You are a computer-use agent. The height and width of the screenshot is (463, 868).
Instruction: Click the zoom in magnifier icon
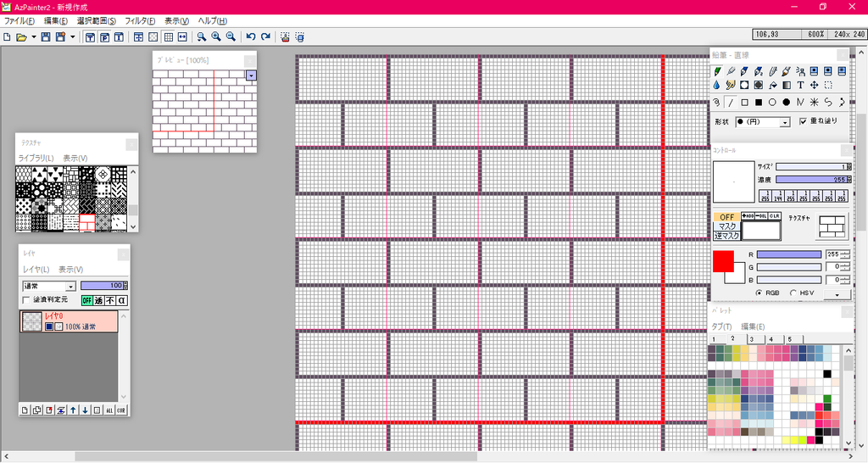click(216, 37)
